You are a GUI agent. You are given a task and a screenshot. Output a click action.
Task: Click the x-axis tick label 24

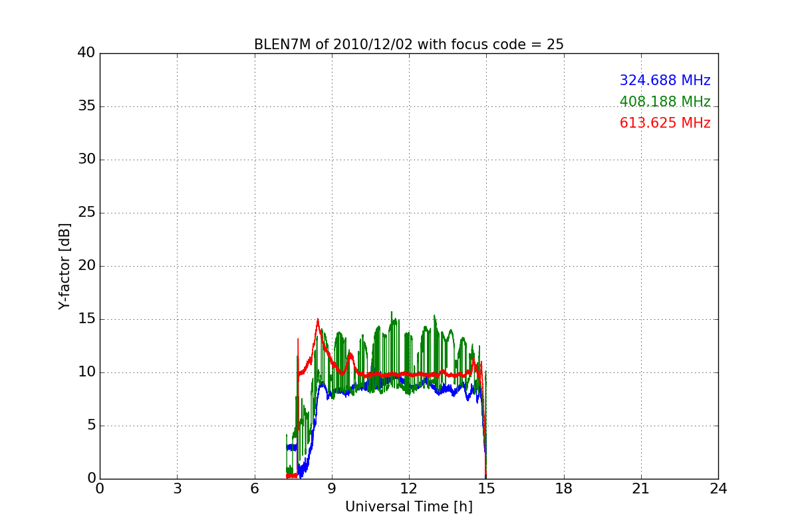click(x=718, y=489)
